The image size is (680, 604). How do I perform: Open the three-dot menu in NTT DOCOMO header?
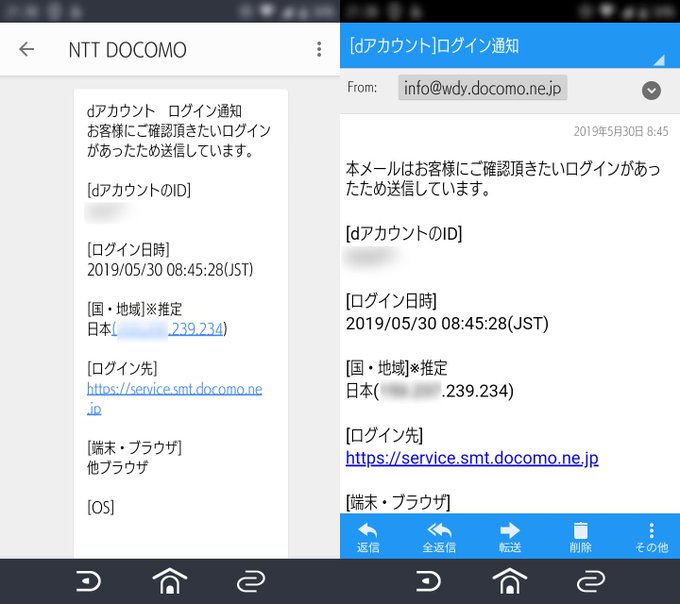click(x=319, y=49)
